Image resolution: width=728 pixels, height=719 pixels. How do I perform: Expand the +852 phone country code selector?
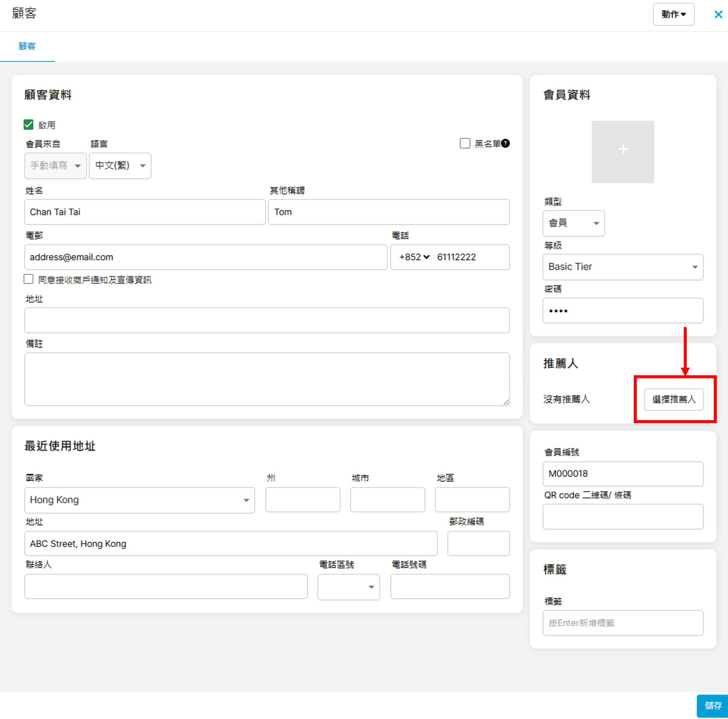coord(414,257)
